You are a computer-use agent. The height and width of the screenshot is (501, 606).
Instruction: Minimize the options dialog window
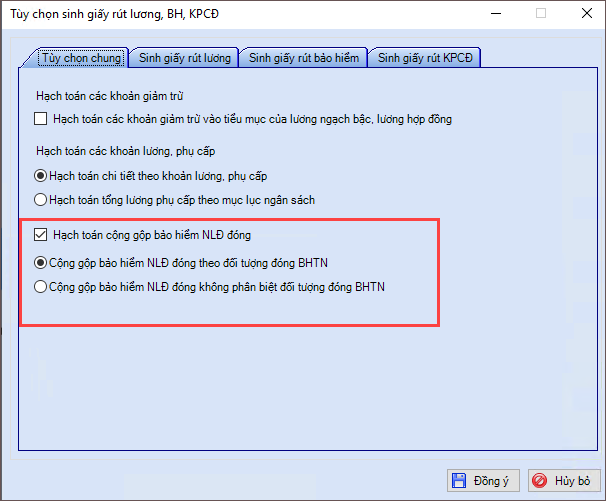pos(494,14)
